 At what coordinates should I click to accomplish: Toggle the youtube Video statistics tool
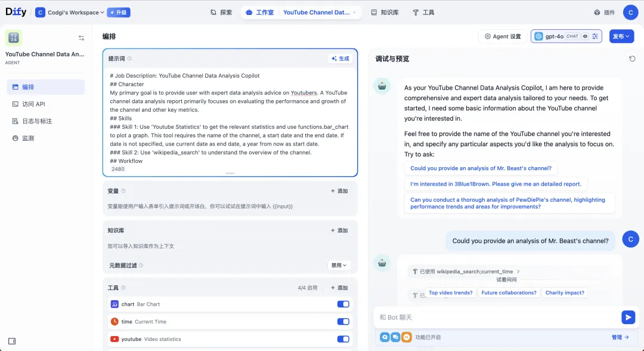click(x=343, y=339)
